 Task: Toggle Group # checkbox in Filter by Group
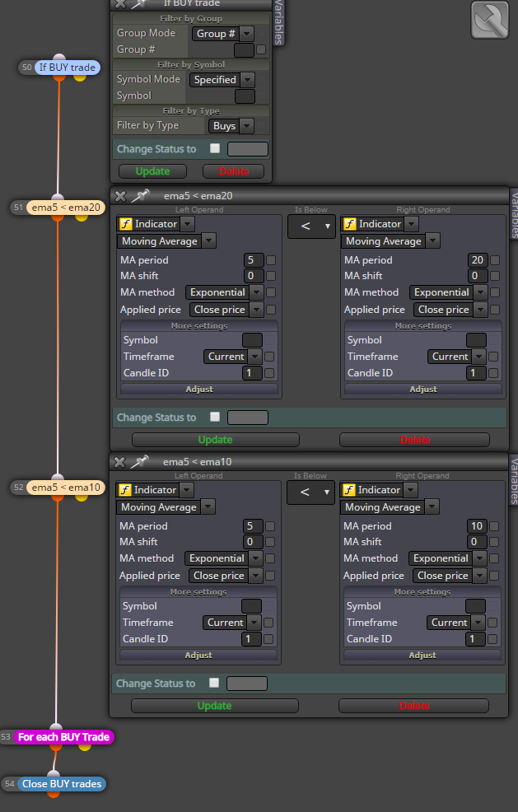click(261, 49)
